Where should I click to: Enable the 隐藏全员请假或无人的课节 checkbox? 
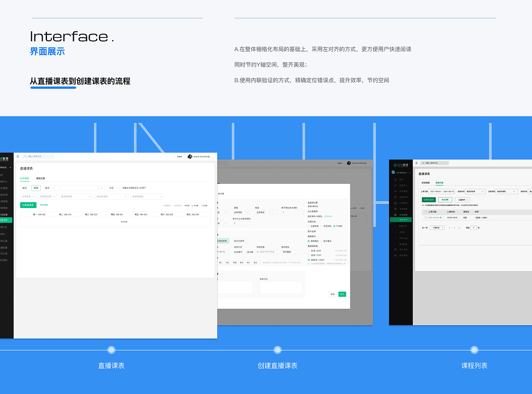121,188
